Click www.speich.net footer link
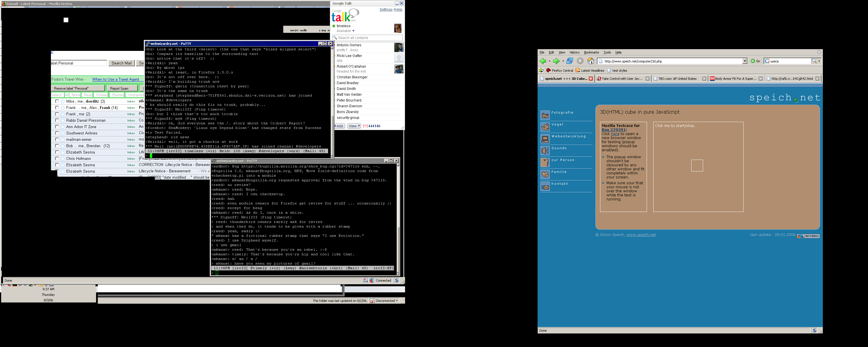868x347 pixels. tap(641, 235)
